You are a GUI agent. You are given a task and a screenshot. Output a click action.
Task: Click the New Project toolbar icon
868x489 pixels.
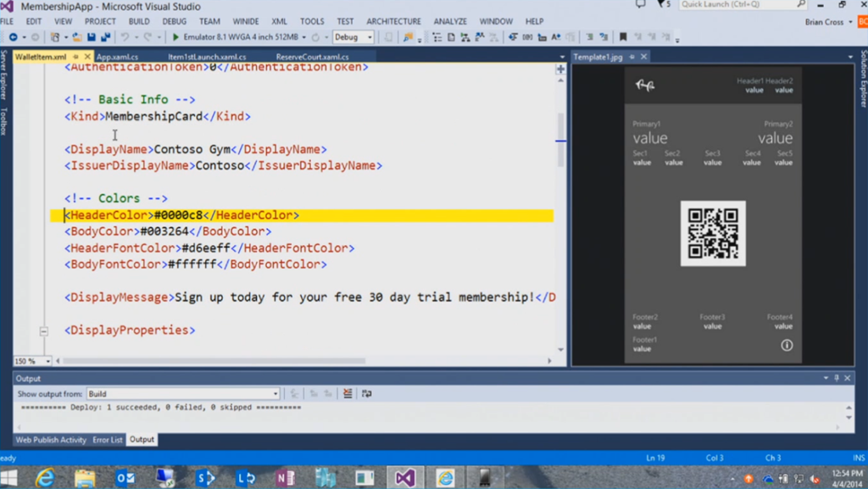pyautogui.click(x=55, y=37)
